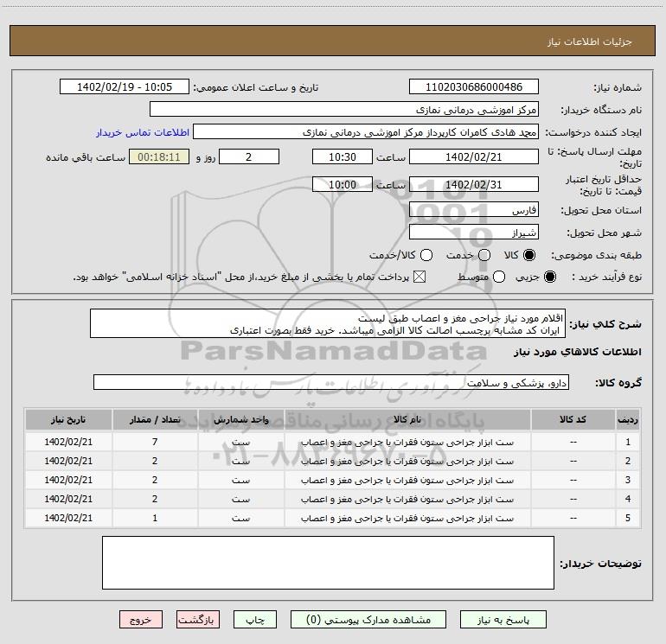Click quantity 7 in row 1
Screen dimensions: 666x644
[155, 442]
